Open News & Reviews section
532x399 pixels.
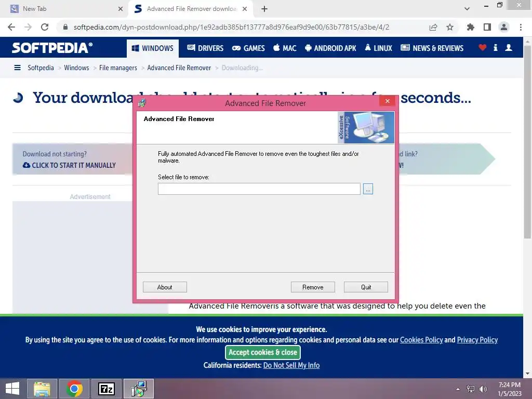tap(432, 48)
